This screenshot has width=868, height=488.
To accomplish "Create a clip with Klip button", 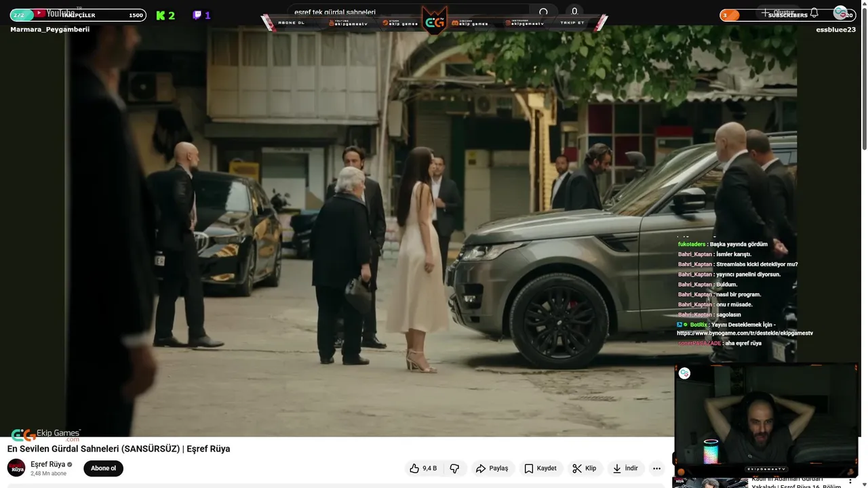I will tap(584, 468).
